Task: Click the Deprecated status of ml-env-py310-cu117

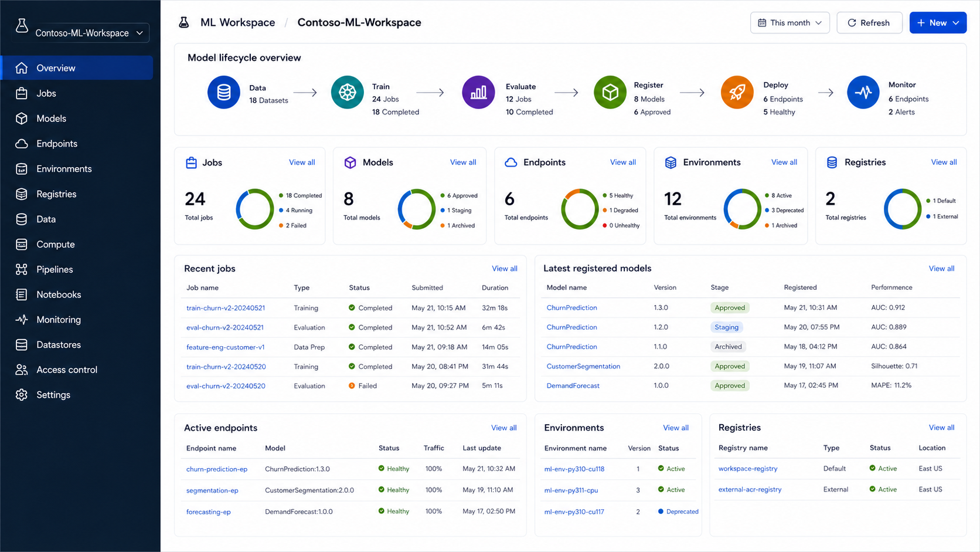Action: click(x=678, y=512)
